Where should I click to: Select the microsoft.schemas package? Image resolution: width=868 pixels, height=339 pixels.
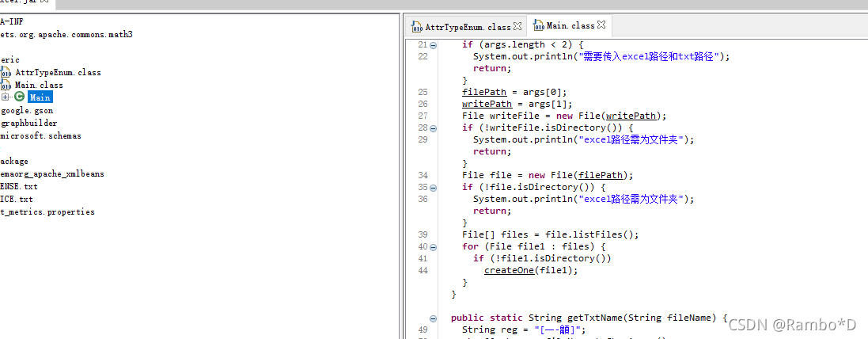click(x=40, y=136)
